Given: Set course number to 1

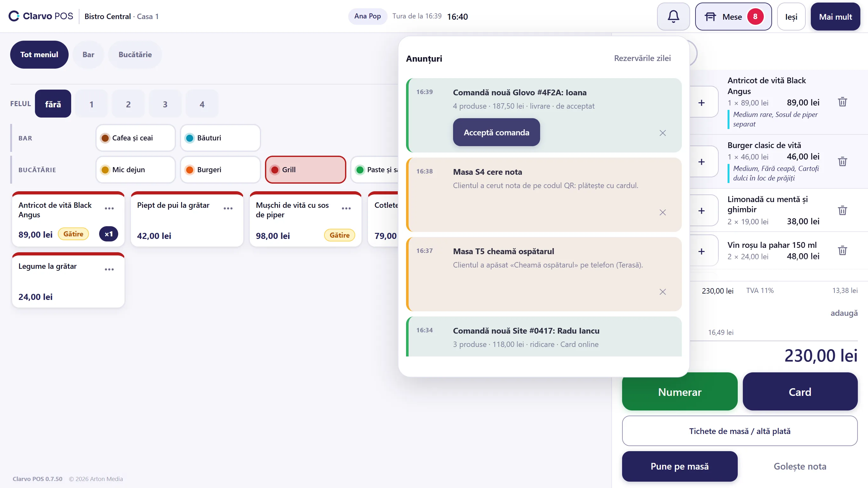Looking at the screenshot, I should (x=91, y=104).
